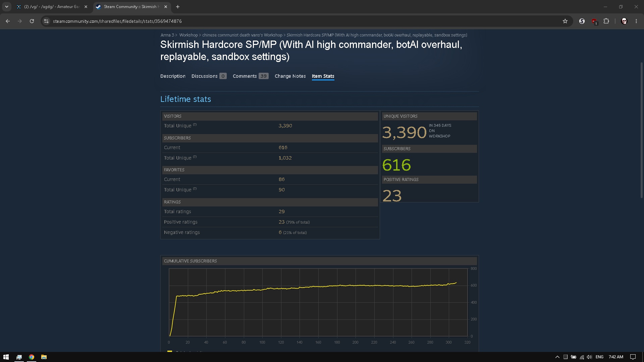This screenshot has height=362, width=644.
Task: Follow the Arma 3 breadcrumb link
Action: [x=167, y=35]
